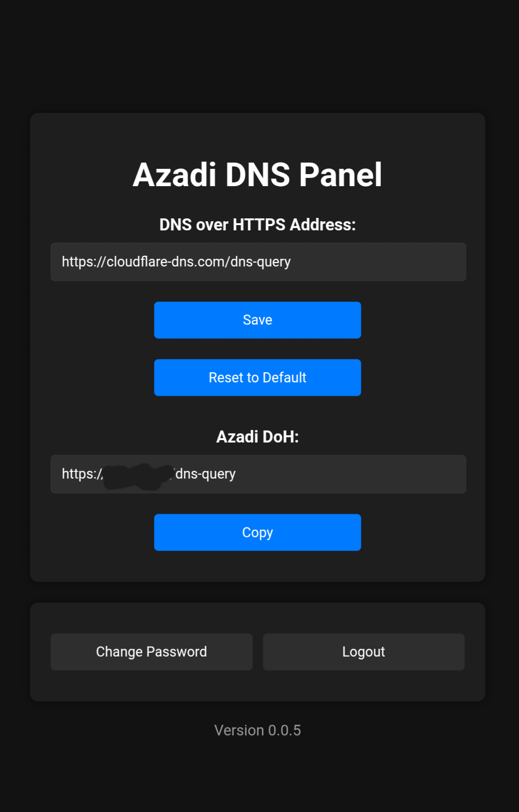
Task: Log out of the panel
Action: (364, 652)
